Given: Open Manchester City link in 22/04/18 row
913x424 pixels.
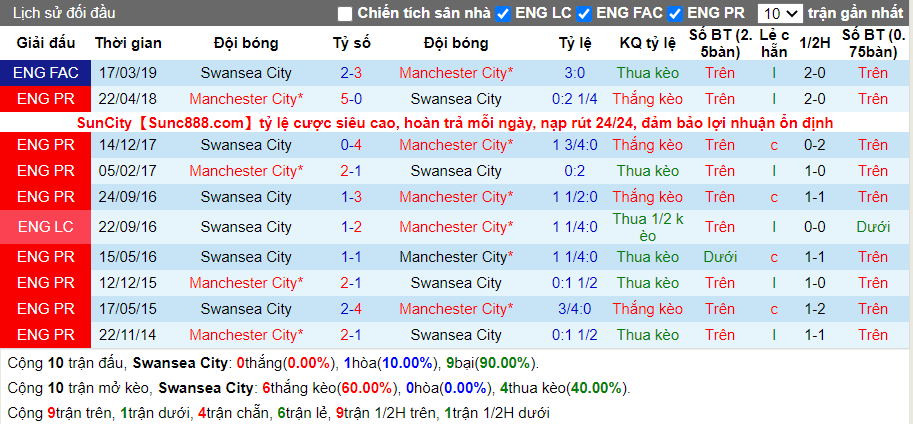Looking at the screenshot, I should [246, 99].
